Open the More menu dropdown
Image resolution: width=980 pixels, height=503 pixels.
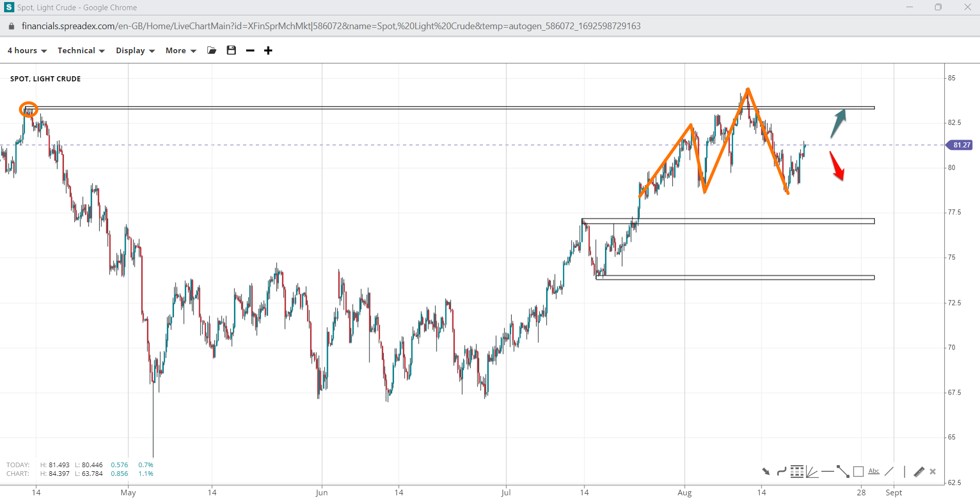click(180, 50)
